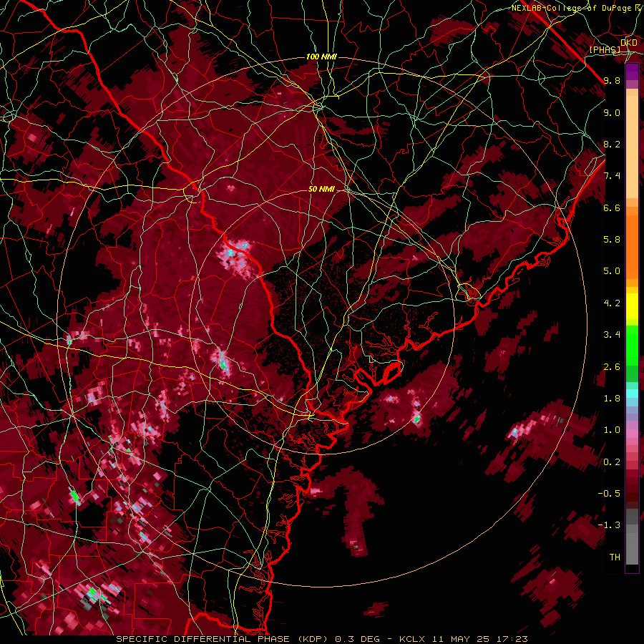Click the DKD label above the color scale
Screen dimensions: 644x644
coord(629,43)
